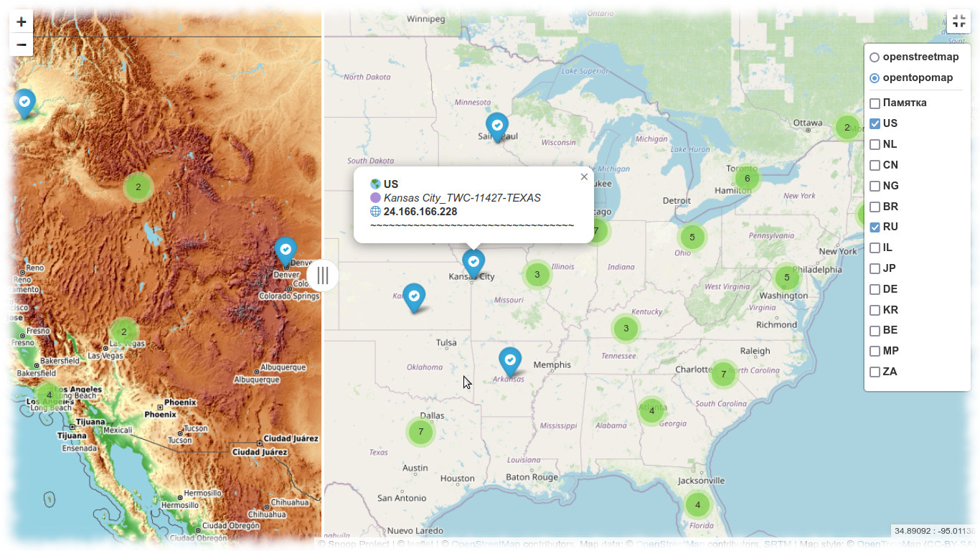Enable the NG layer checkbox
Image resolution: width=980 pixels, height=551 pixels.
click(x=875, y=186)
